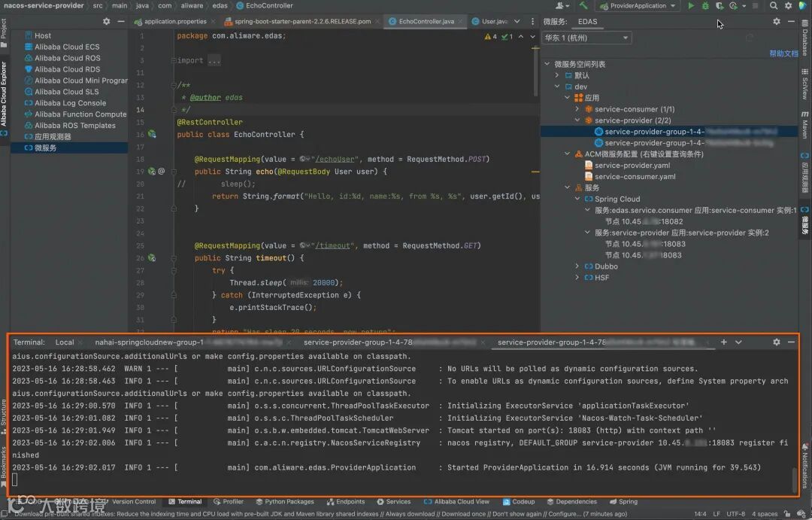Select Alibaba Cloud ECS in explorer

click(x=66, y=47)
